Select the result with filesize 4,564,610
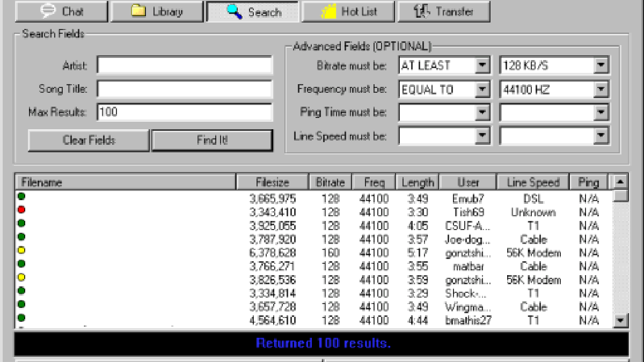Screen dimensions: 644x362 (273, 321)
